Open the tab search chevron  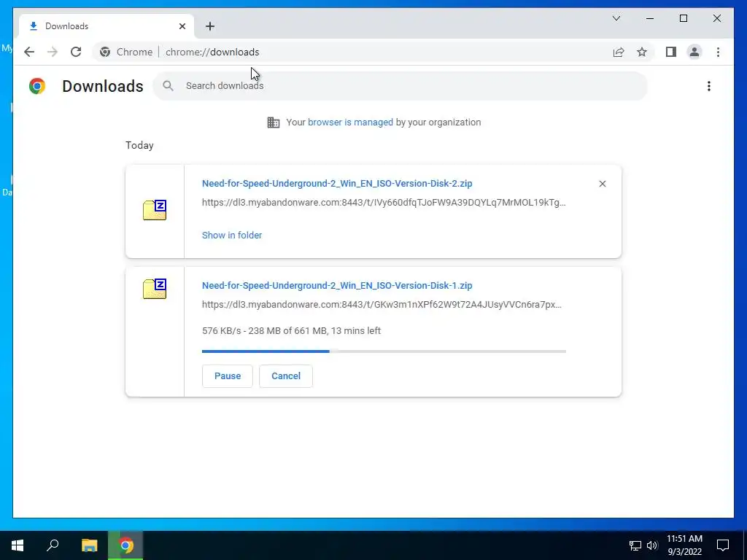pos(616,18)
